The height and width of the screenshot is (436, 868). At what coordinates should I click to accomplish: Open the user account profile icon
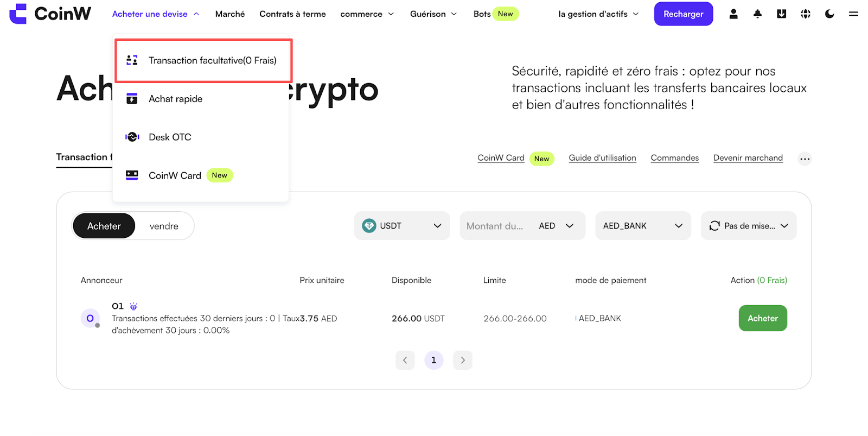click(x=733, y=14)
